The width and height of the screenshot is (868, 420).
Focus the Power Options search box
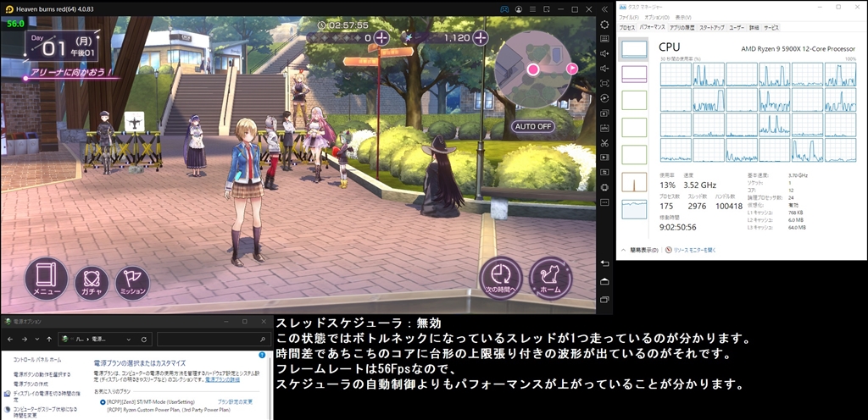tap(213, 339)
